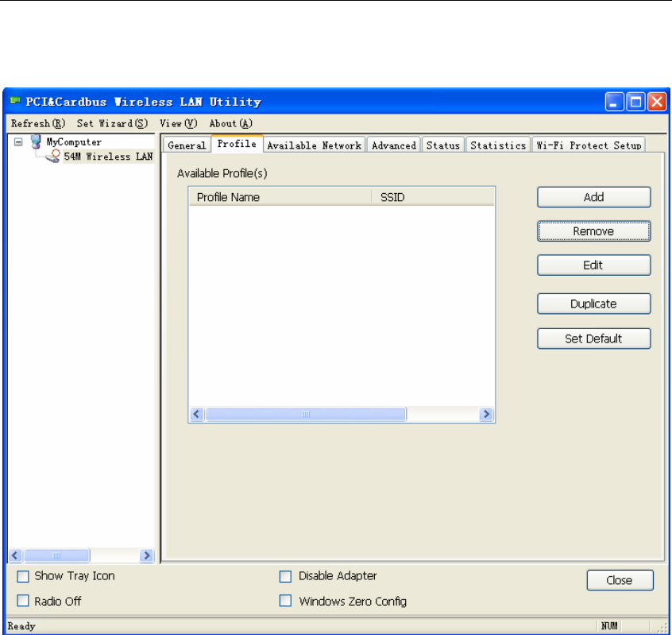
Task: Switch to the Available Network tab
Action: pyautogui.click(x=314, y=145)
